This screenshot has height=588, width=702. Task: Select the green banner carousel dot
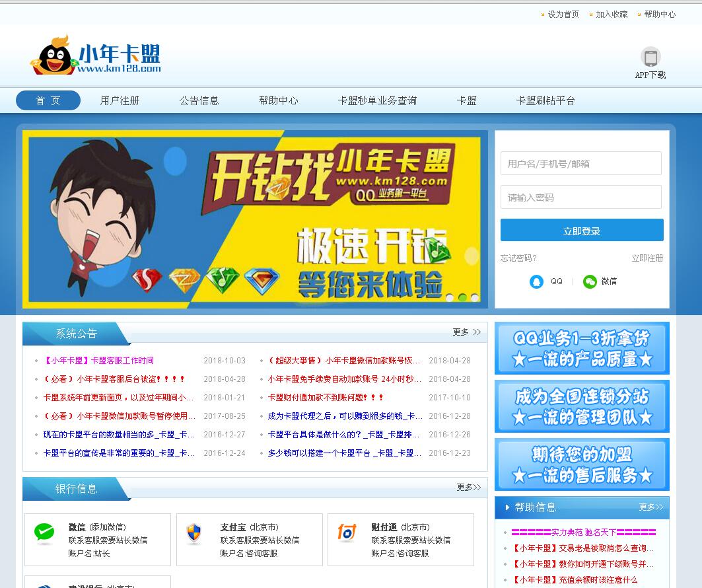pyautogui.click(x=462, y=297)
